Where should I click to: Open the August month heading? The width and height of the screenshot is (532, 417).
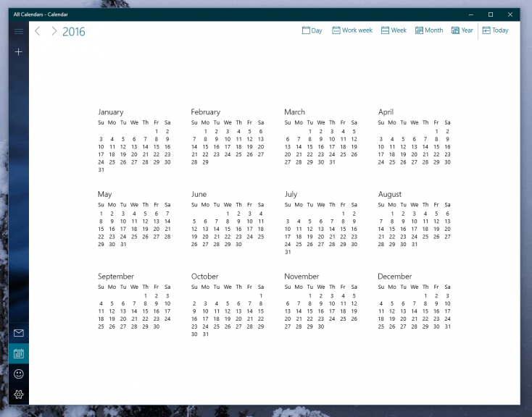tap(390, 194)
